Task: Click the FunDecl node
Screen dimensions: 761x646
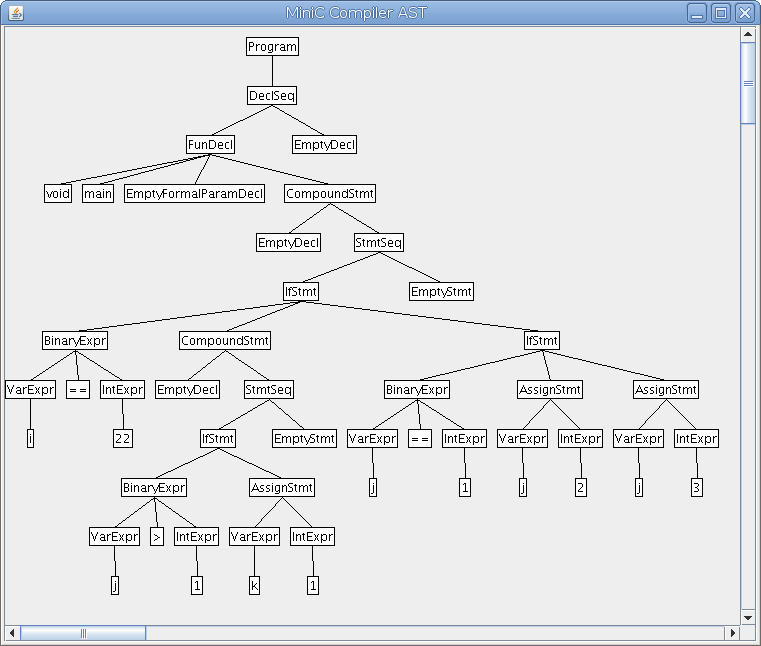Action: [210, 145]
